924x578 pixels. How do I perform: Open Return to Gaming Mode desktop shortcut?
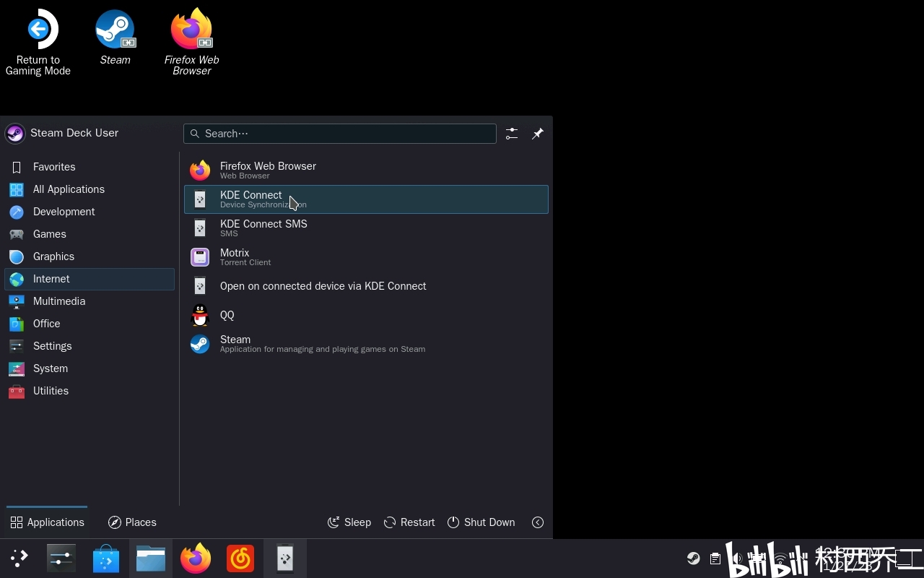click(x=38, y=42)
